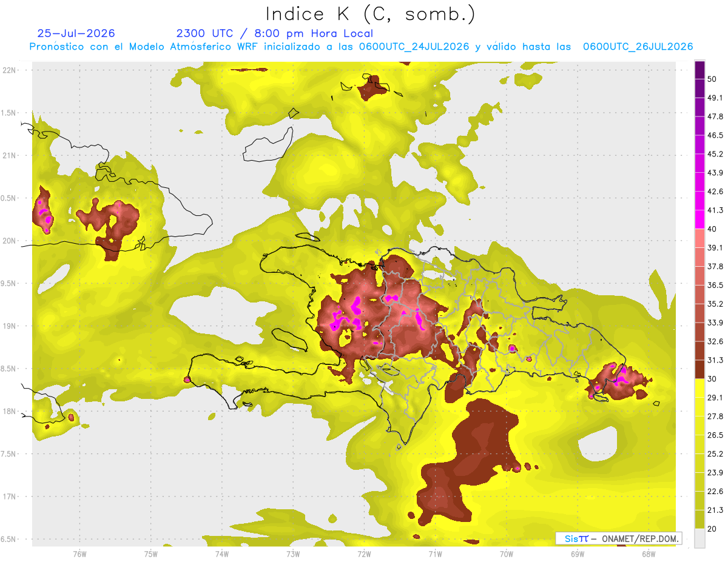The height and width of the screenshot is (562, 728).
Task: Click the '49.1' value on the color scale
Action: click(715, 98)
